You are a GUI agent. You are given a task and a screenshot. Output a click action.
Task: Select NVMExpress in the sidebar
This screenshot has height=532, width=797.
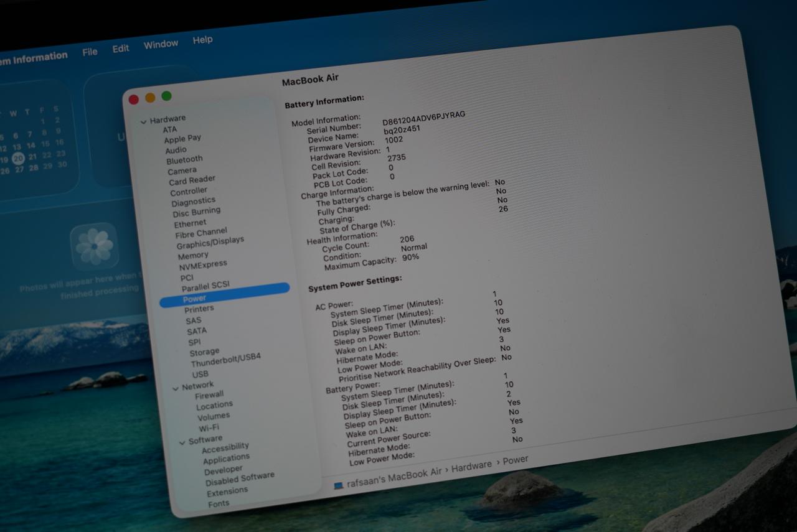[x=203, y=266]
